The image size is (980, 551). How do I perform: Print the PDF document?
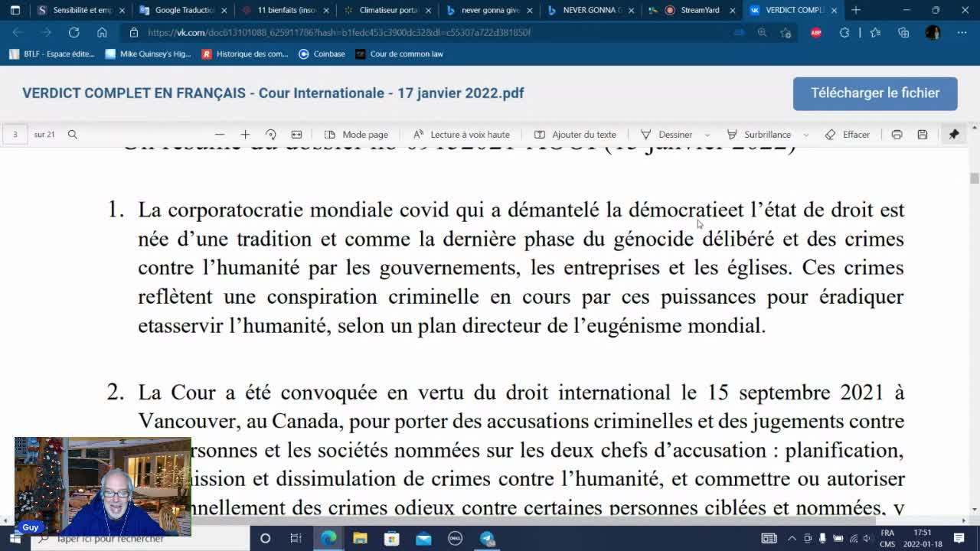[x=897, y=135]
